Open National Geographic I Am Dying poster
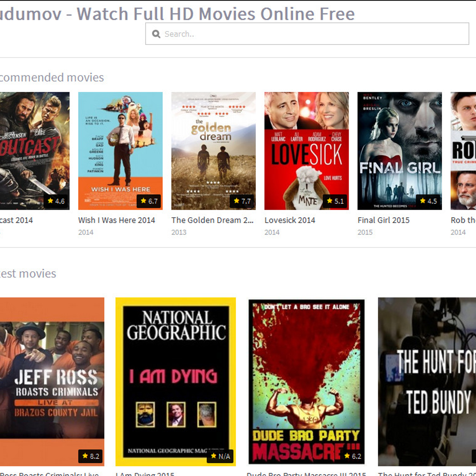The height and width of the screenshot is (476, 476). [176, 382]
